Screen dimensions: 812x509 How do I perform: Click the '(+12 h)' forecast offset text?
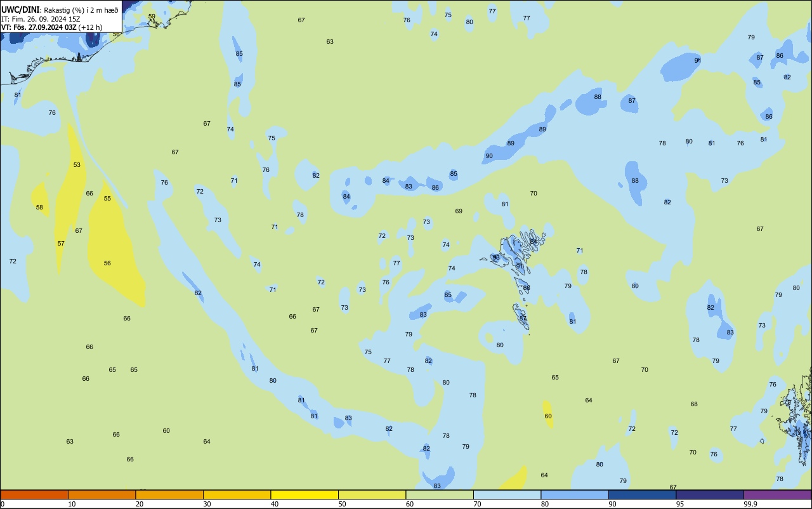[x=91, y=27]
